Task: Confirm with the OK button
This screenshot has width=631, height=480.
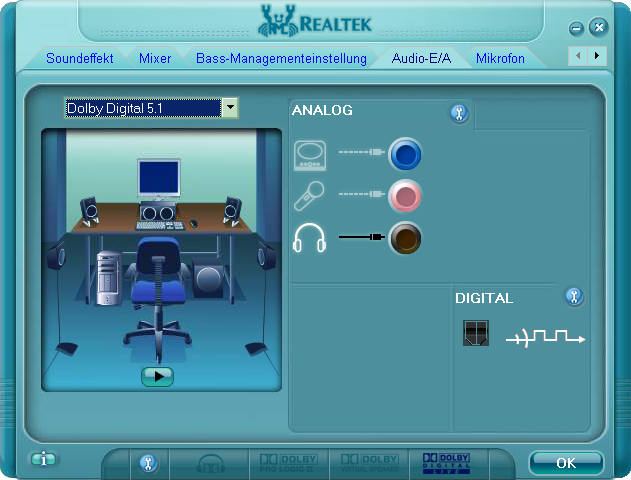Action: point(566,463)
